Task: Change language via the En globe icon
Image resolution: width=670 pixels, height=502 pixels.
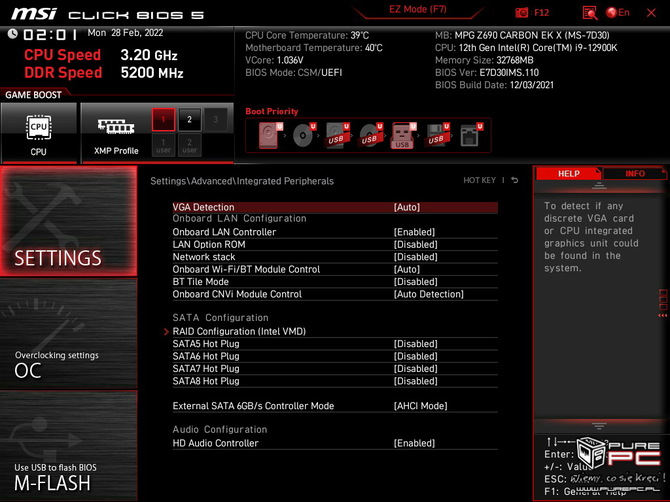Action: pyautogui.click(x=618, y=13)
